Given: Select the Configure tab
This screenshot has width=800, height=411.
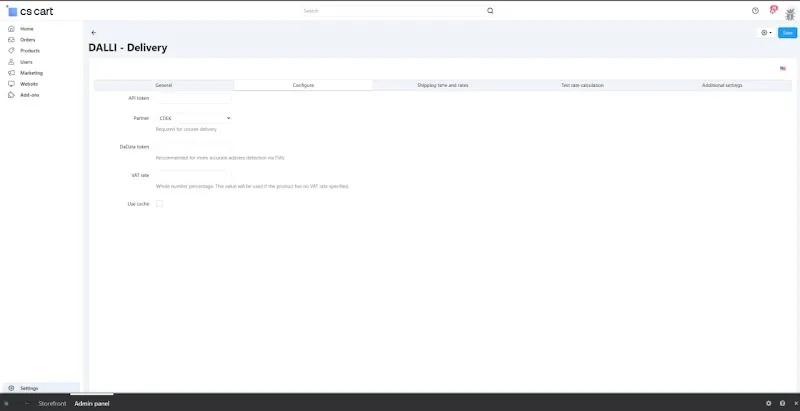Looking at the screenshot, I should [303, 85].
